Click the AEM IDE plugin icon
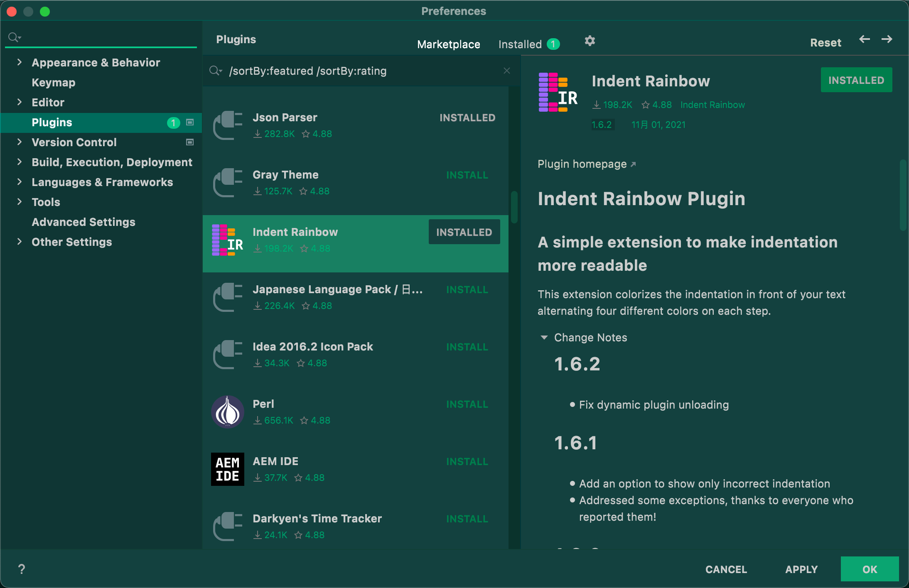 click(x=227, y=469)
